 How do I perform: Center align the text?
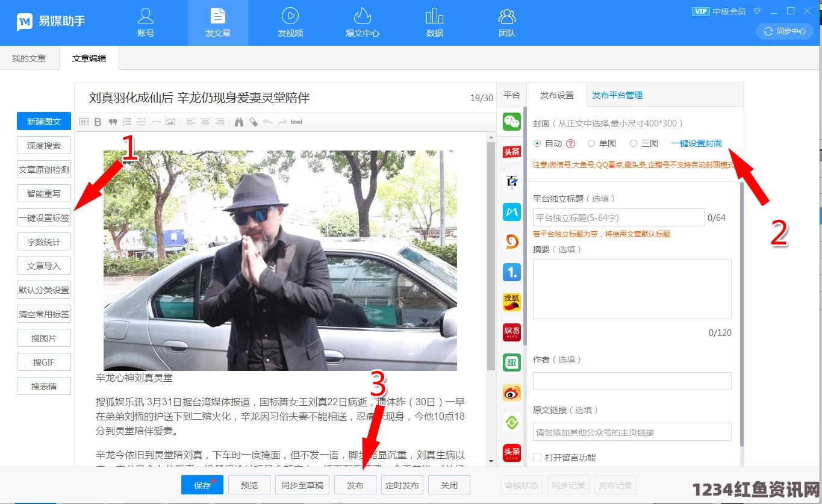205,122
